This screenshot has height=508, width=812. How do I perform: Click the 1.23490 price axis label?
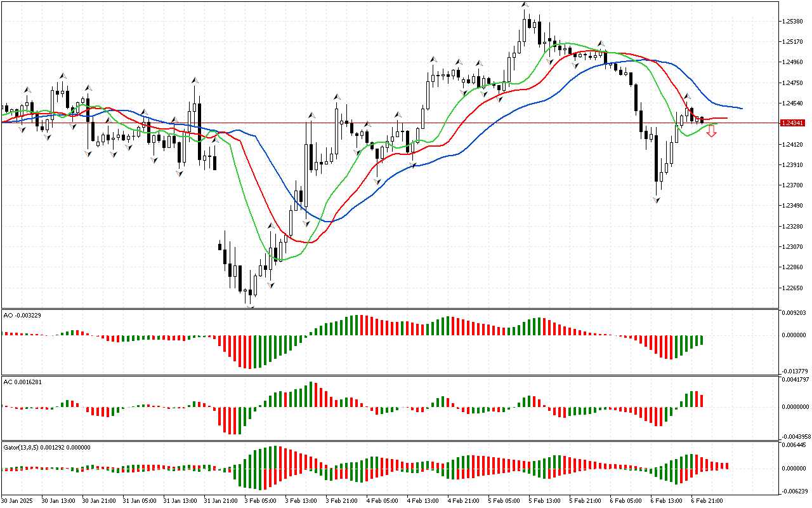tap(793, 206)
